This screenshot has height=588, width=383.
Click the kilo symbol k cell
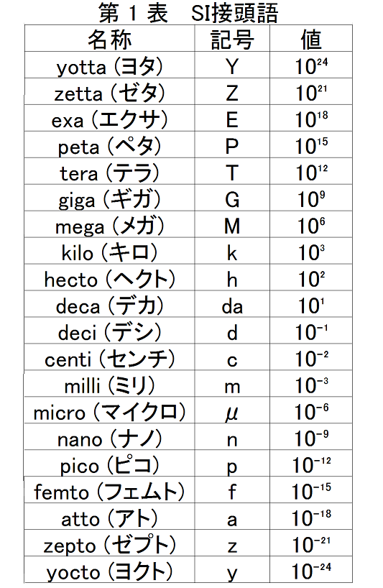pos(232,251)
